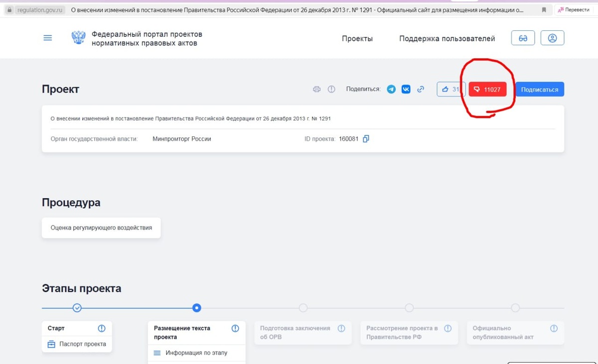Open the Паспорт проекта link
Viewport: 598px width, 364px height.
(x=83, y=344)
